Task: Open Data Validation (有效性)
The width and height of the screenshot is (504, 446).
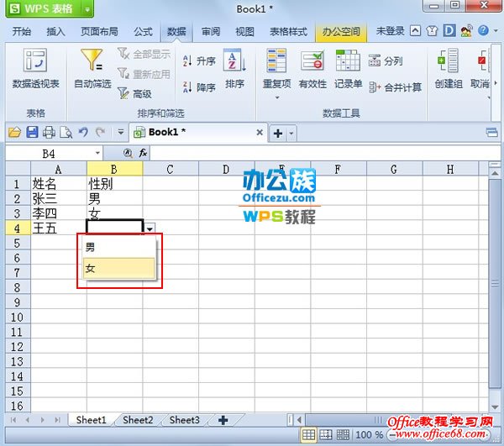Action: (312, 68)
